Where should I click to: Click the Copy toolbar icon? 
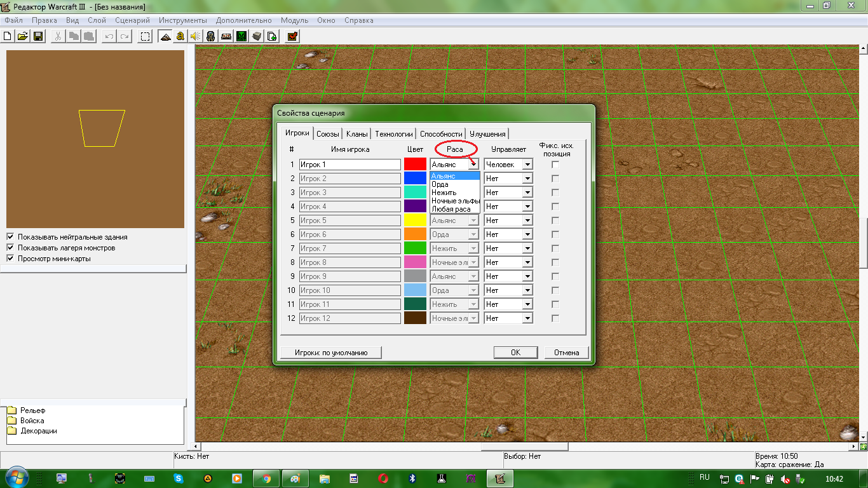point(74,36)
